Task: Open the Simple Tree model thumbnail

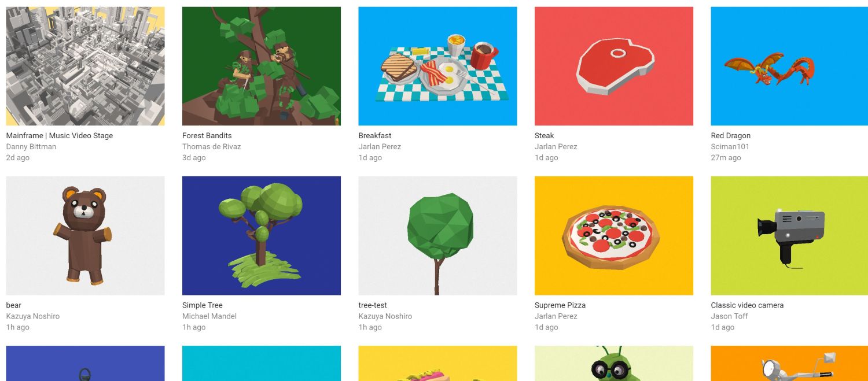Action: tap(262, 236)
